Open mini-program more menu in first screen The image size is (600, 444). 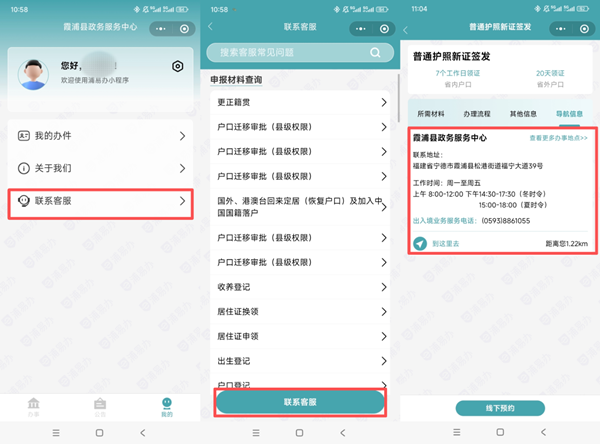161,29
